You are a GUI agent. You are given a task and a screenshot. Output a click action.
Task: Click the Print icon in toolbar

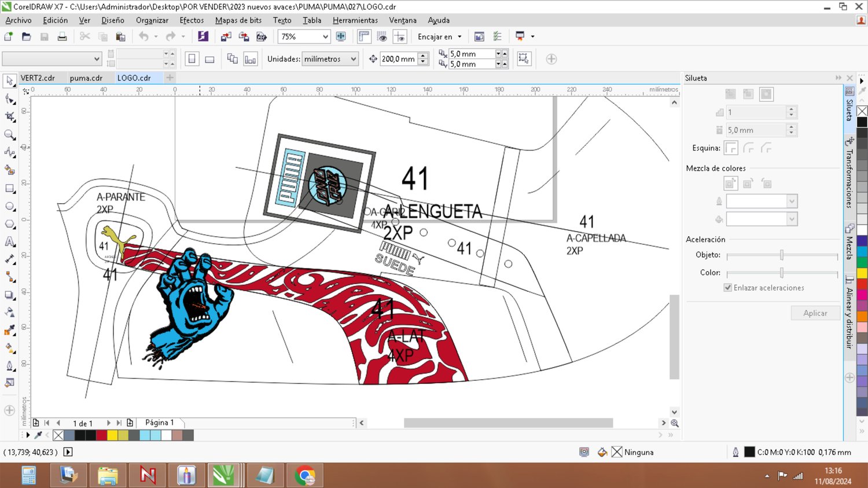coord(62,36)
